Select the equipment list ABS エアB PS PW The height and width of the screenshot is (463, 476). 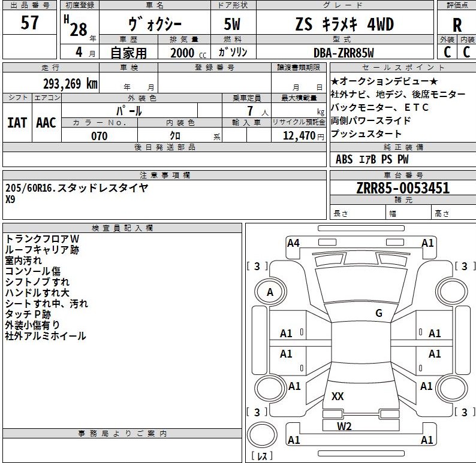pyautogui.click(x=372, y=159)
